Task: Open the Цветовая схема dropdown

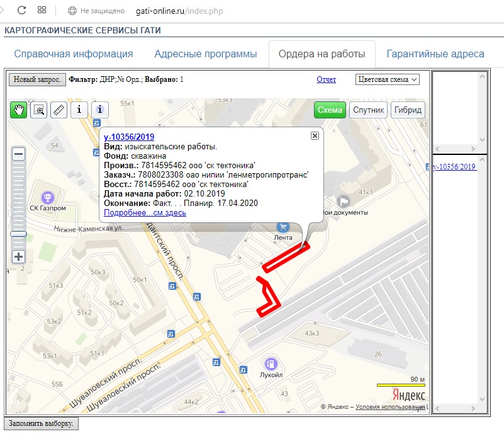Action: [x=387, y=79]
